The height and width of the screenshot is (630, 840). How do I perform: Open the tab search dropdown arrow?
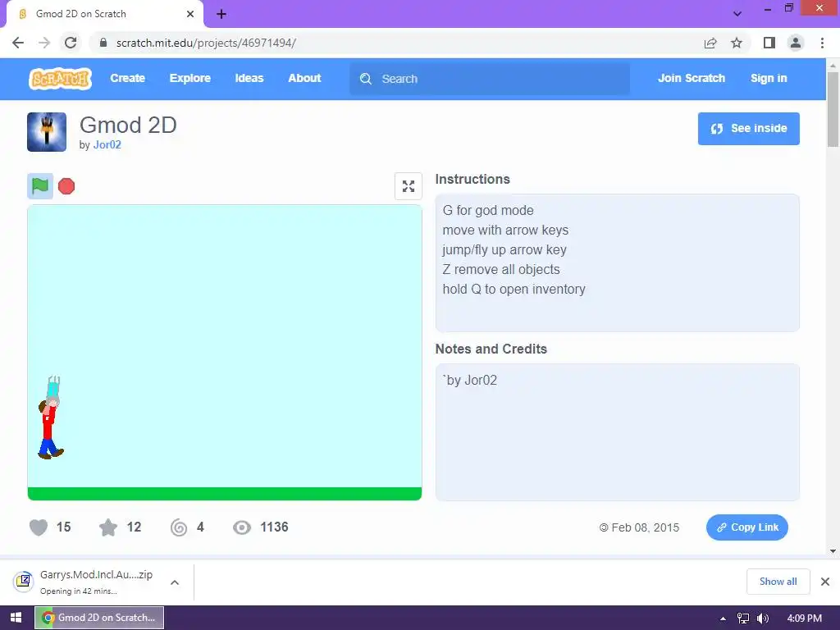(x=737, y=14)
